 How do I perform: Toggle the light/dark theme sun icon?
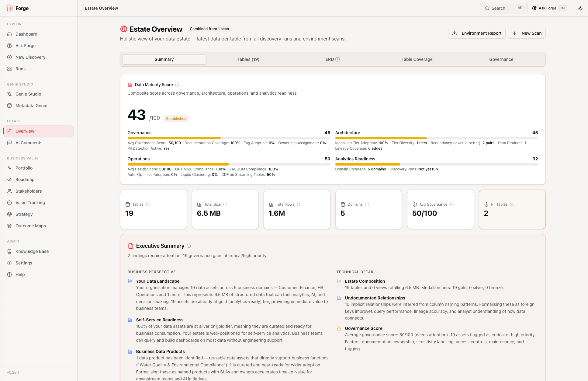point(580,8)
